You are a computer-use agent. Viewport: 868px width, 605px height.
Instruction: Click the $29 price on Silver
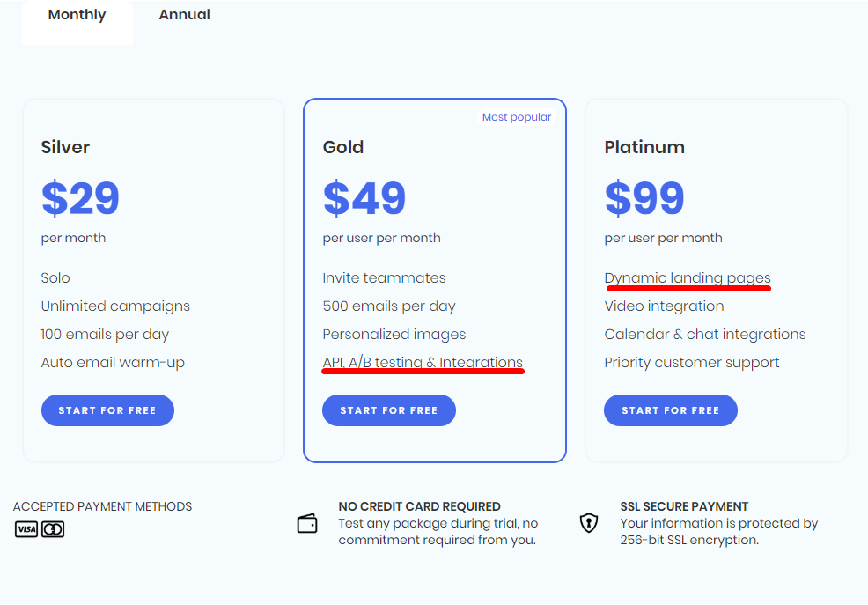pos(80,197)
